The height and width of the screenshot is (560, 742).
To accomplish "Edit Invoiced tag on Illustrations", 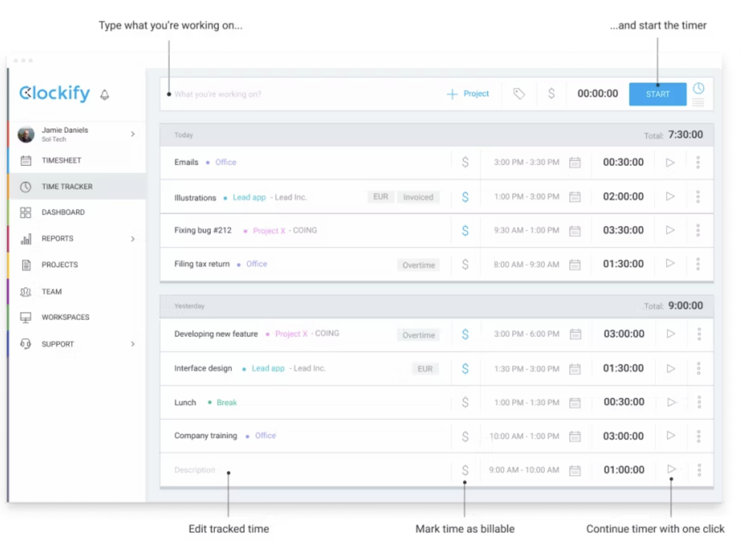I will 418,197.
